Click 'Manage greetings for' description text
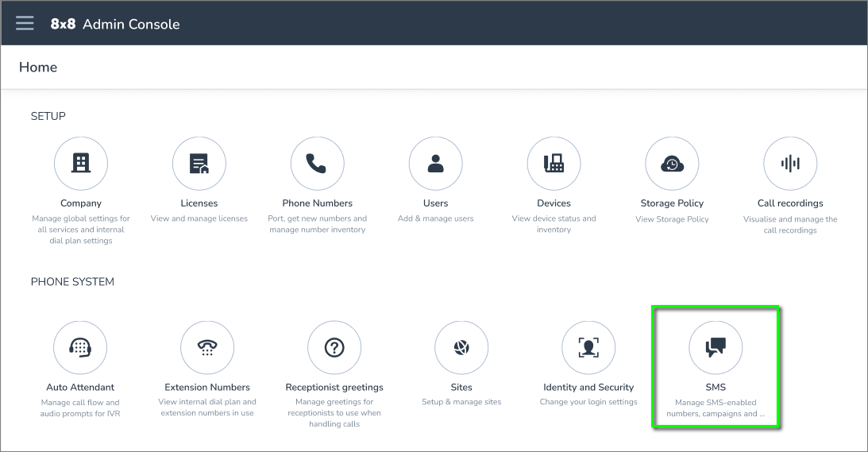 pyautogui.click(x=334, y=402)
